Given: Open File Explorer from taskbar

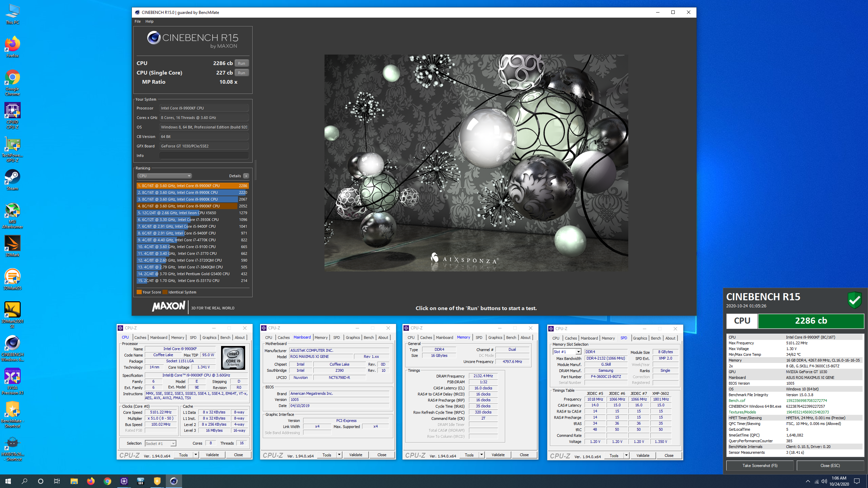Looking at the screenshot, I should pyautogui.click(x=74, y=481).
